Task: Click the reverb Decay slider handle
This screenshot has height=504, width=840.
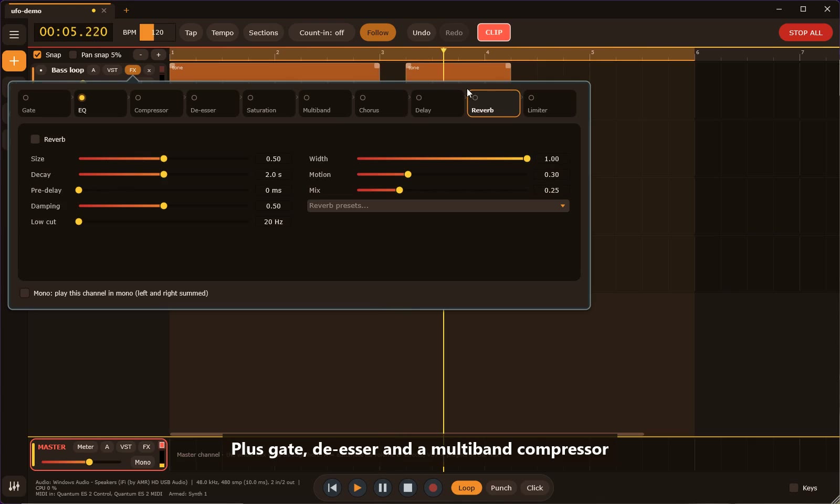Action: tap(164, 174)
